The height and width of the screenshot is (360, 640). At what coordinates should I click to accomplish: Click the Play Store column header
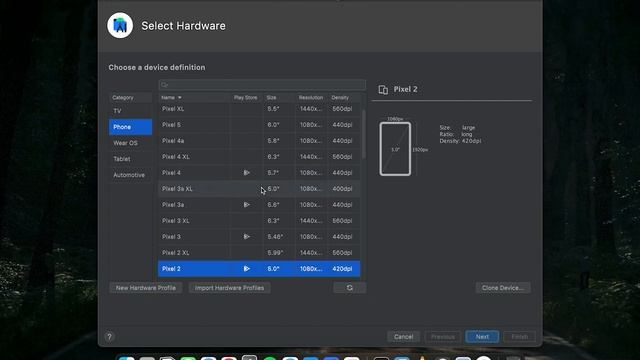(246, 98)
